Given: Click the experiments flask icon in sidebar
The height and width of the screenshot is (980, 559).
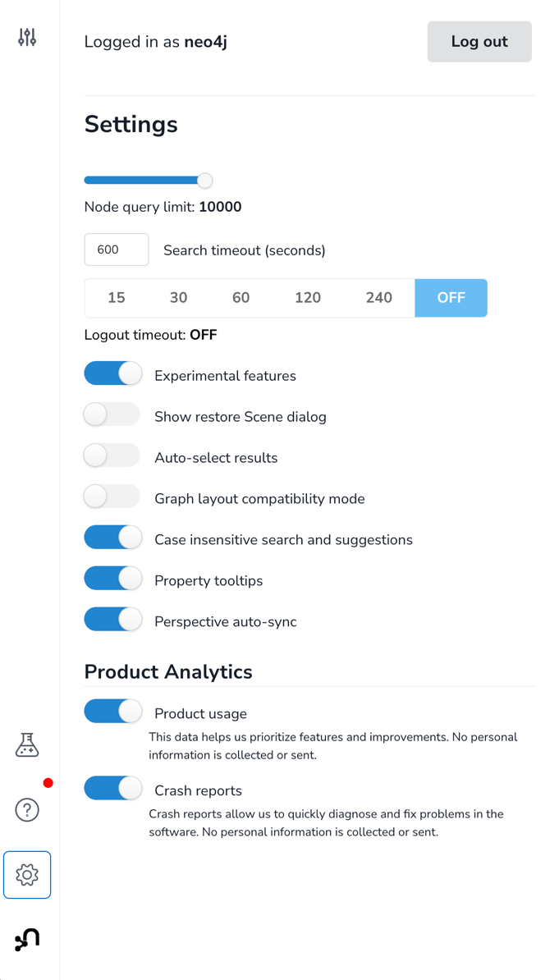Looking at the screenshot, I should (27, 745).
